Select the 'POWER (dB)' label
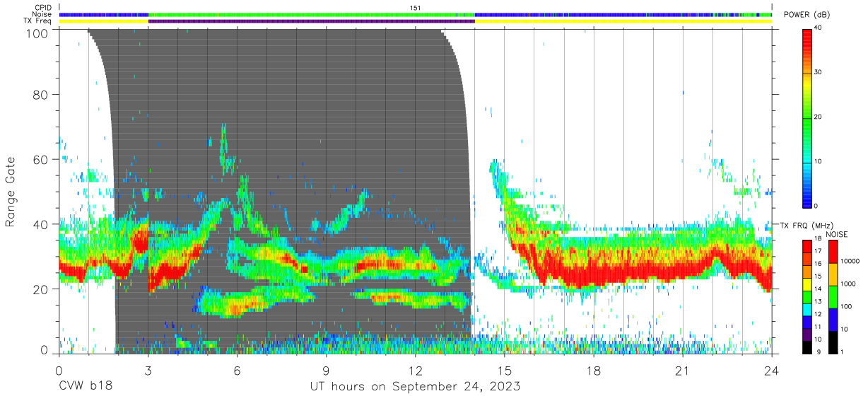The width and height of the screenshot is (868, 401). pyautogui.click(x=807, y=15)
